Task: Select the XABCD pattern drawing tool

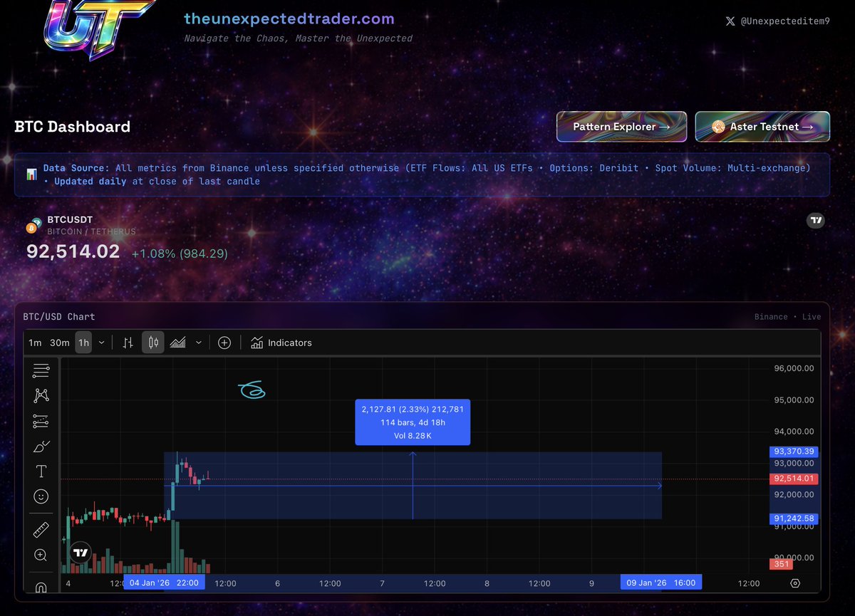Action: click(x=41, y=396)
